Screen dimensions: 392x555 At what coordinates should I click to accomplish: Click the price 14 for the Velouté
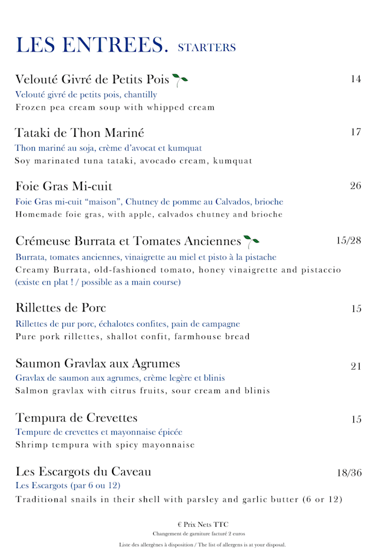click(356, 78)
